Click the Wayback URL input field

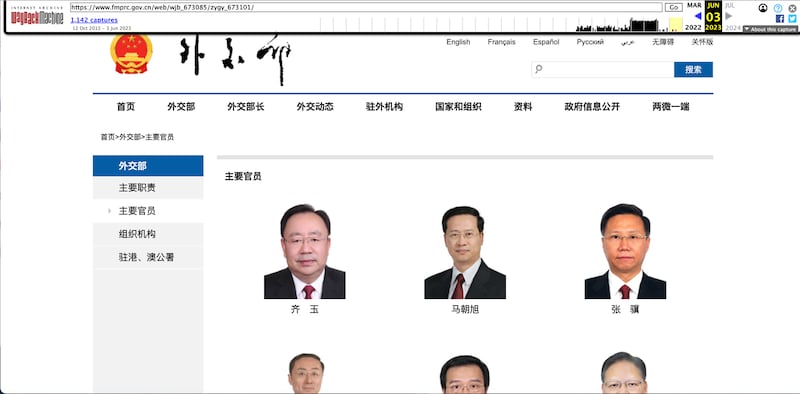coord(366,7)
